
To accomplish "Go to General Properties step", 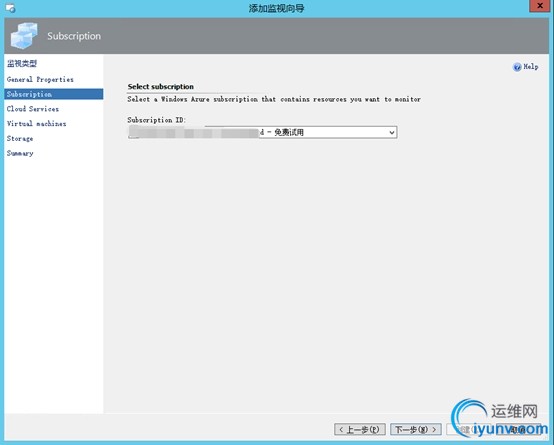I will 40,80.
